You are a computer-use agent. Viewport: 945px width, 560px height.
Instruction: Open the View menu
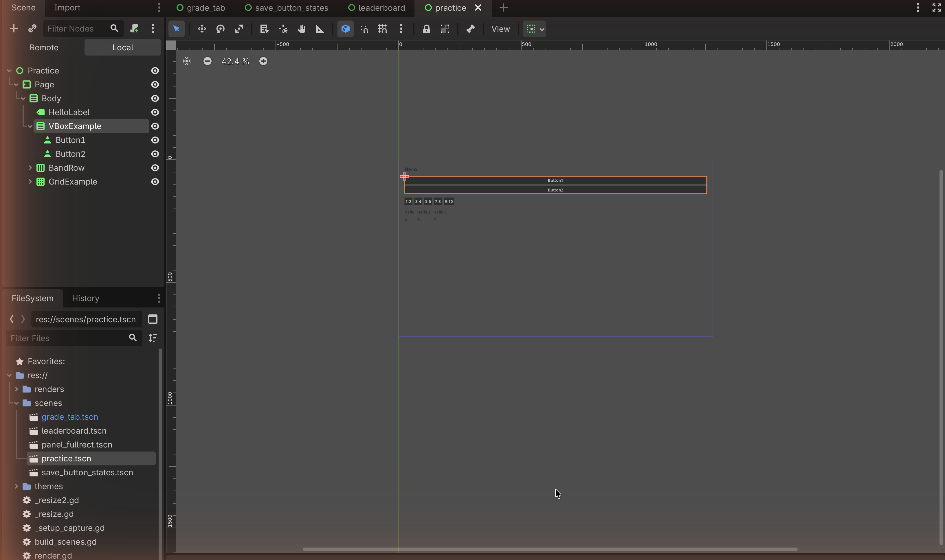(501, 29)
